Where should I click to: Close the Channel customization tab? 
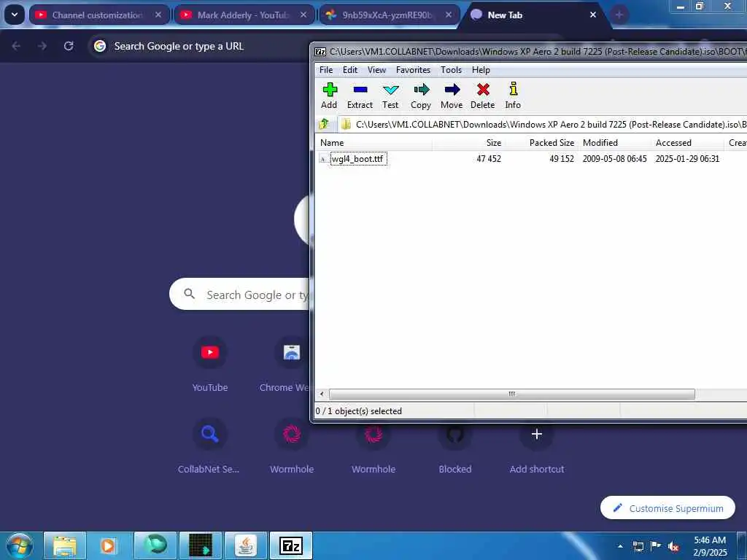[158, 15]
